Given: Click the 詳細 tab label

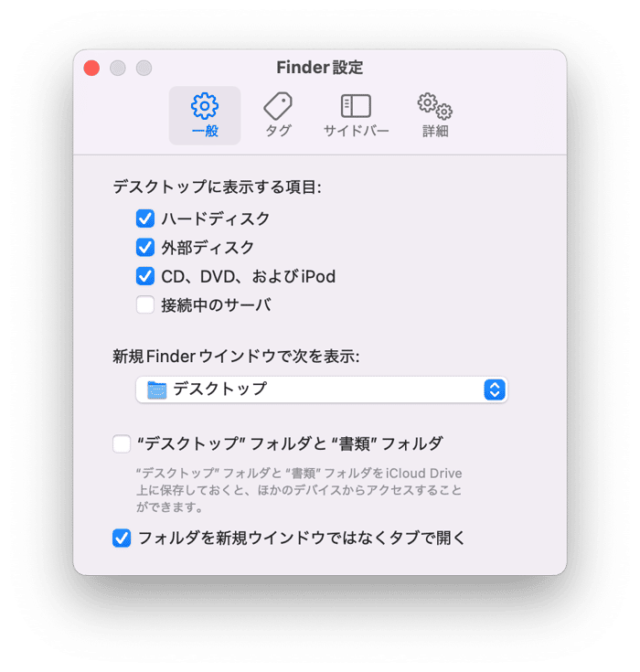Looking at the screenshot, I should 435,131.
